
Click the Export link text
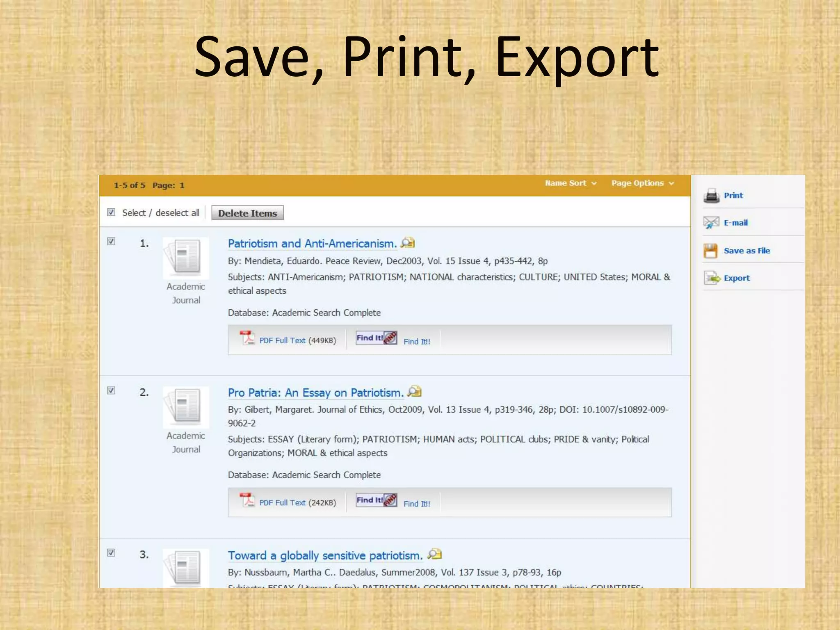pyautogui.click(x=737, y=278)
